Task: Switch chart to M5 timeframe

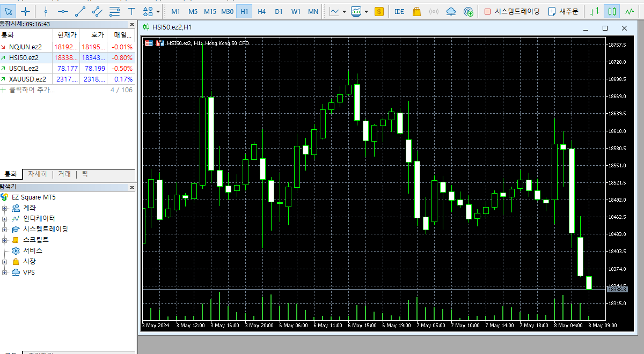Action: coord(193,11)
